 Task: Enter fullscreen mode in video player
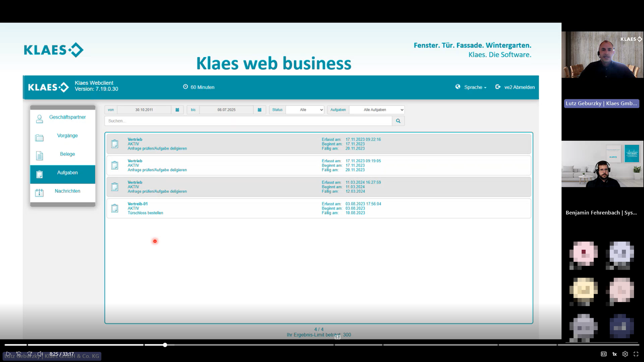tap(636, 354)
